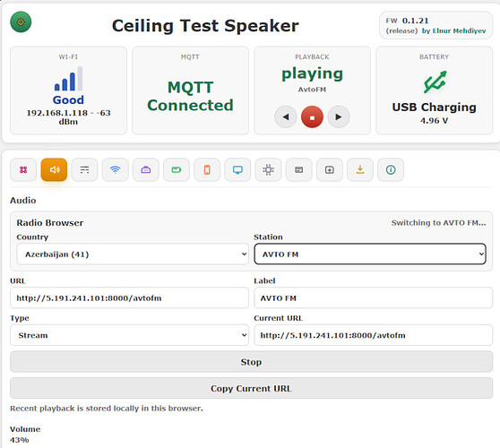The height and width of the screenshot is (448, 500).
Task: Open the display monitor tab icon
Action: 237,169
